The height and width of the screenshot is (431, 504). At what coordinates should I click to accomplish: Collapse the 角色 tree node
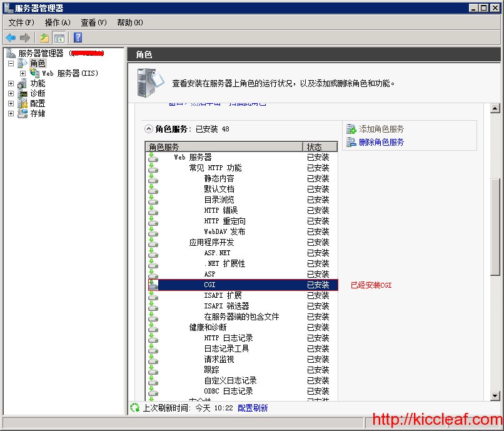point(11,63)
